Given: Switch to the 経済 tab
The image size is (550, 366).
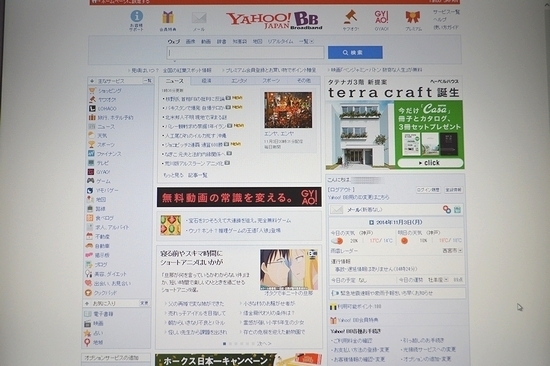Looking at the screenshot, I should [207, 81].
